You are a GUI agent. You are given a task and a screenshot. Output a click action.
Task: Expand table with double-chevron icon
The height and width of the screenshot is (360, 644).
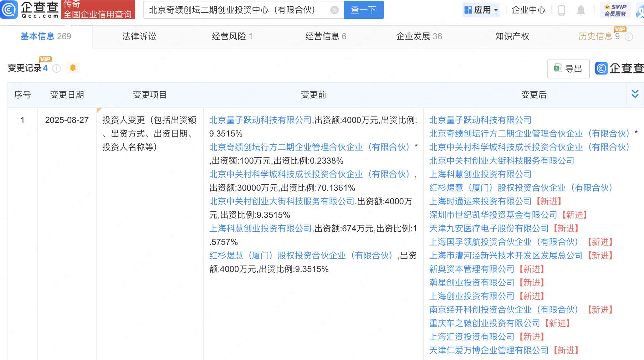[635, 94]
